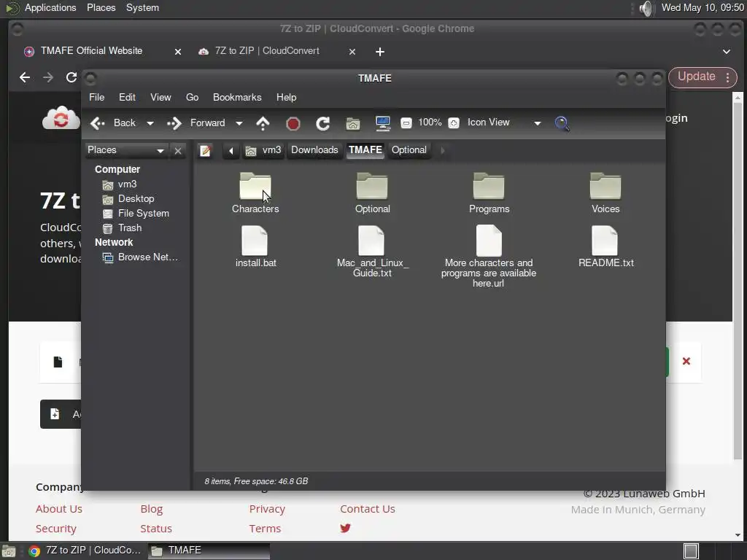747x560 pixels.
Task: Reload the folder with the Reload icon
Action: point(322,124)
